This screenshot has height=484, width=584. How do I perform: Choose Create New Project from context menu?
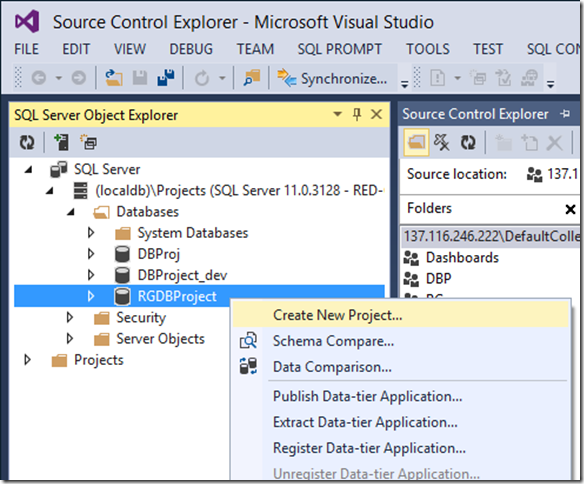point(400,315)
